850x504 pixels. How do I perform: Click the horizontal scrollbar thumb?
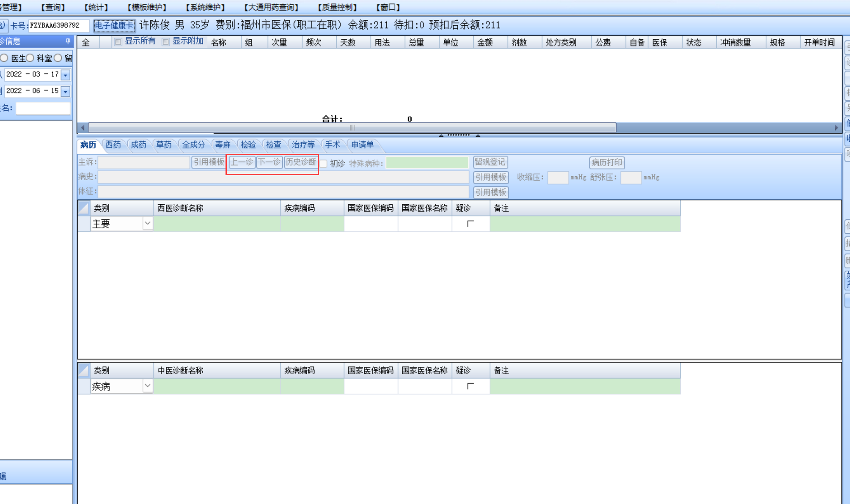click(x=352, y=128)
